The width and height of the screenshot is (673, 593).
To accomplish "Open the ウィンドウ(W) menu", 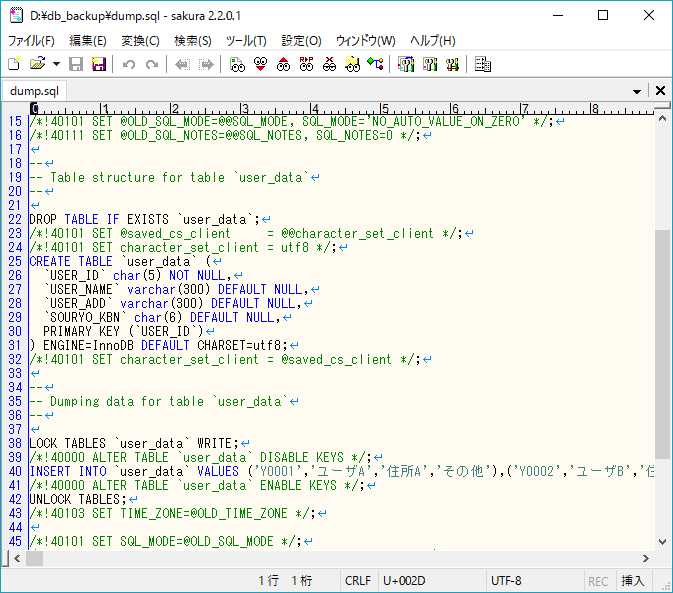I will pos(365,41).
